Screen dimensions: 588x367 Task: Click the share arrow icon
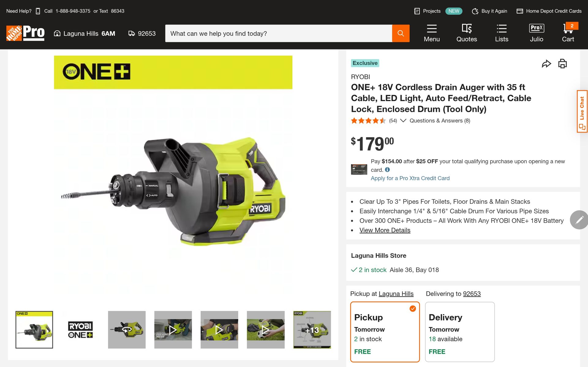[x=546, y=64]
